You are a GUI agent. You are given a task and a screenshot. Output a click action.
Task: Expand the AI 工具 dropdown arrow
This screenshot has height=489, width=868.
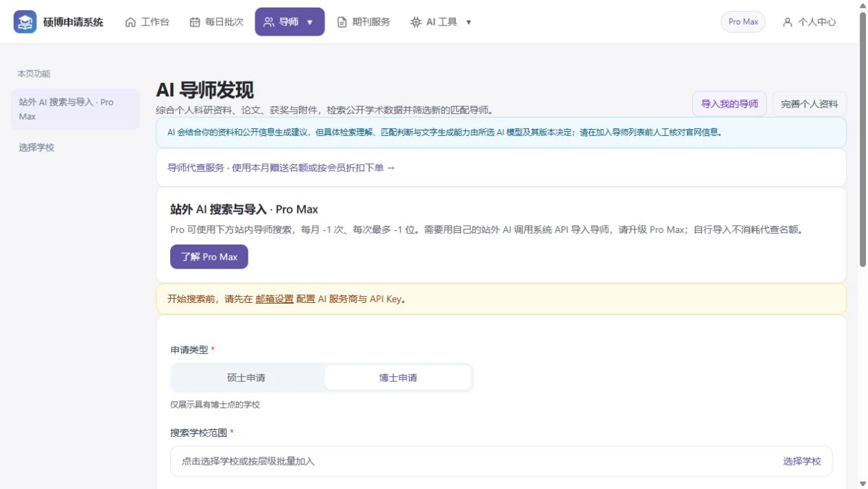pyautogui.click(x=469, y=22)
